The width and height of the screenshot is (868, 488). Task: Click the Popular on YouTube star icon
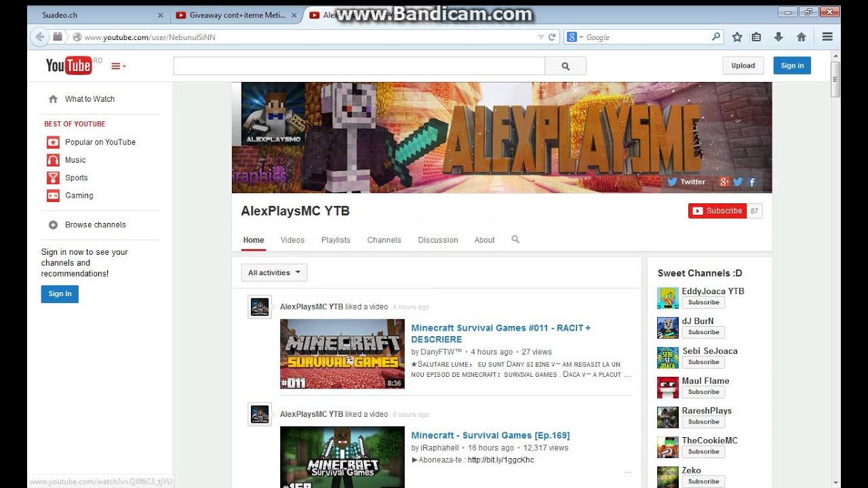pos(53,142)
